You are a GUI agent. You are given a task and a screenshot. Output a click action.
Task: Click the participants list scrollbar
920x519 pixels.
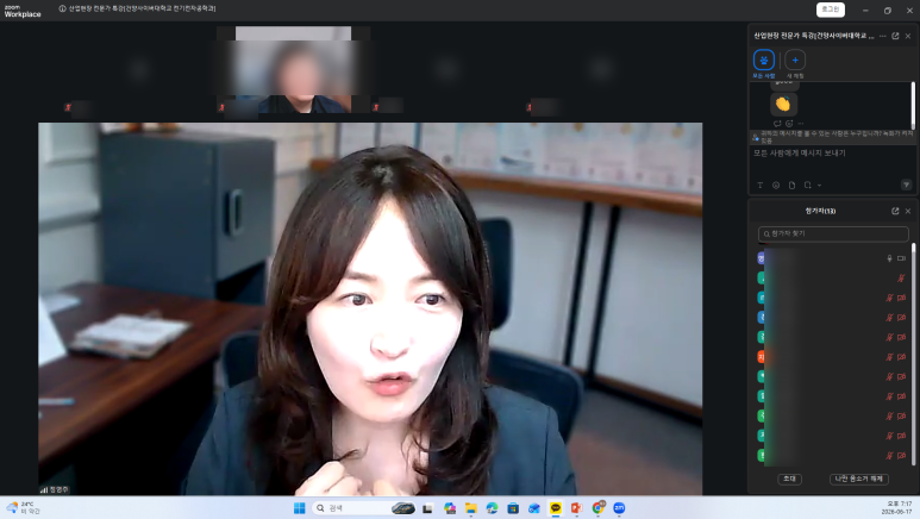click(x=914, y=355)
